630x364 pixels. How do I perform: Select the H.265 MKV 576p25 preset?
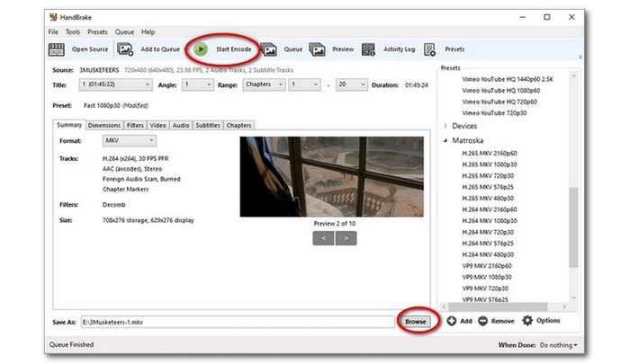tap(488, 187)
